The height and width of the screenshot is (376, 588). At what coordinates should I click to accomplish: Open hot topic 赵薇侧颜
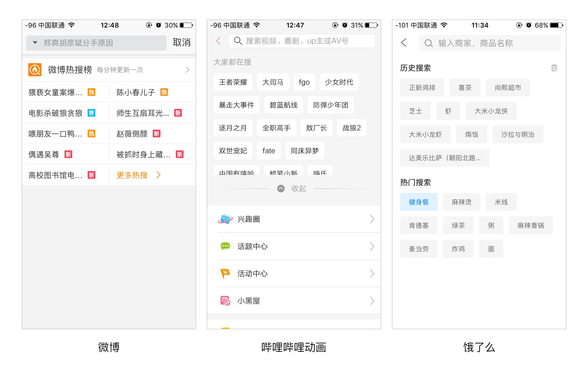(x=132, y=134)
